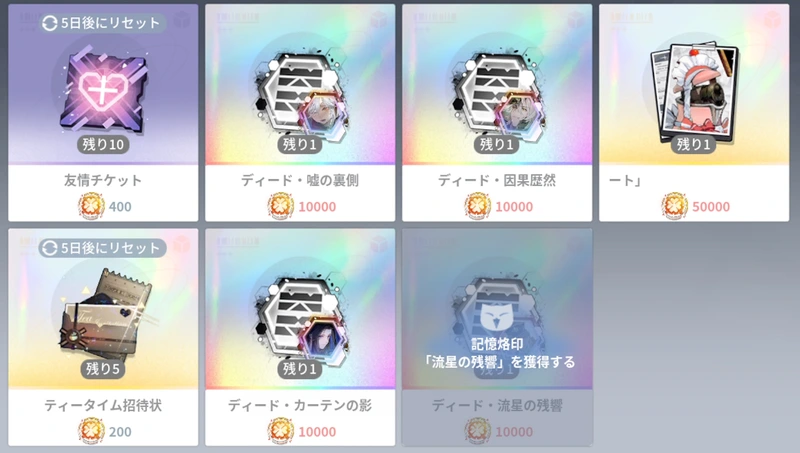The width and height of the screenshot is (800, 453).
Task: Tap the locked ディード・流星の残響 card
Action: [497, 337]
